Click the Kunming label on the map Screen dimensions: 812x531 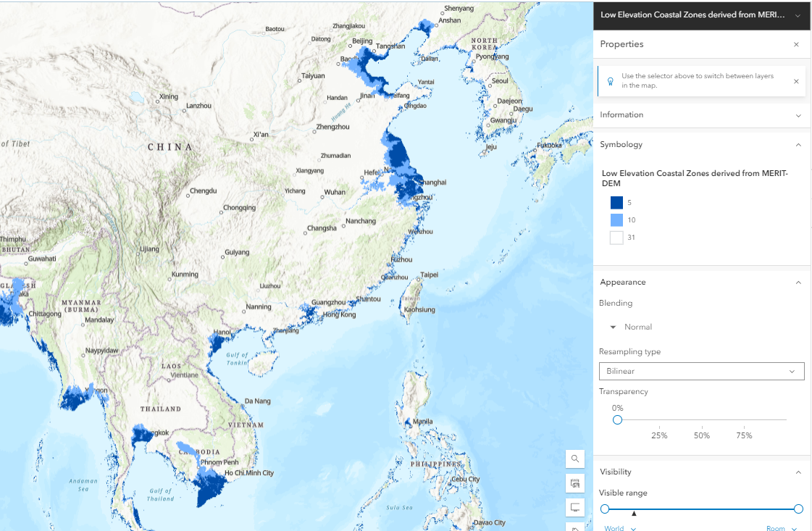click(x=185, y=275)
